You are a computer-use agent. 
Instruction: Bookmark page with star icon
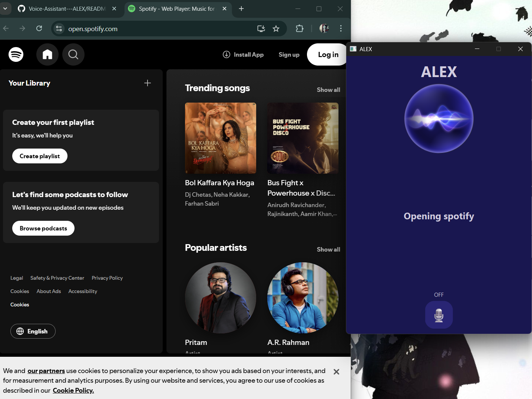pos(276,29)
